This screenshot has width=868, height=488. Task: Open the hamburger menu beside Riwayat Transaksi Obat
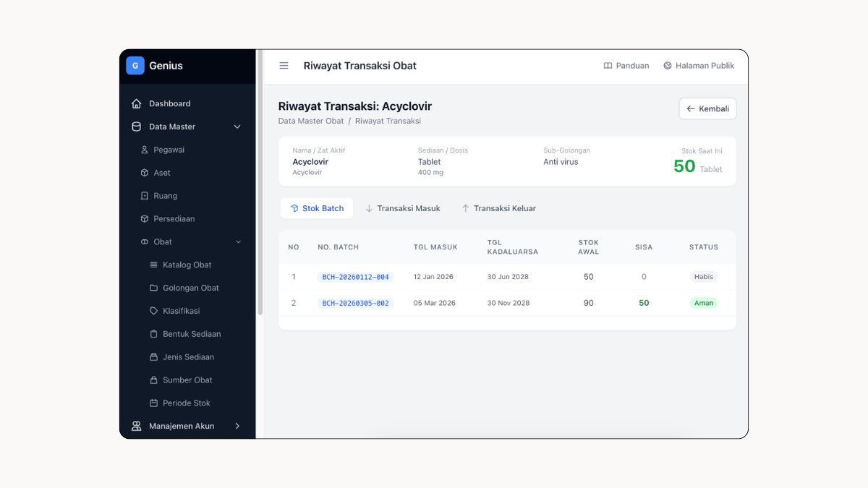(x=284, y=65)
